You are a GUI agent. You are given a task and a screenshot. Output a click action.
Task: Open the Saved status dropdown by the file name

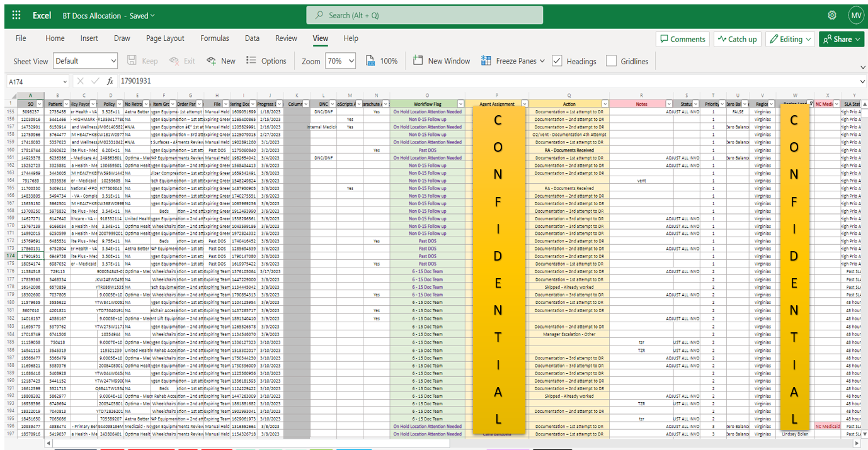click(x=142, y=15)
